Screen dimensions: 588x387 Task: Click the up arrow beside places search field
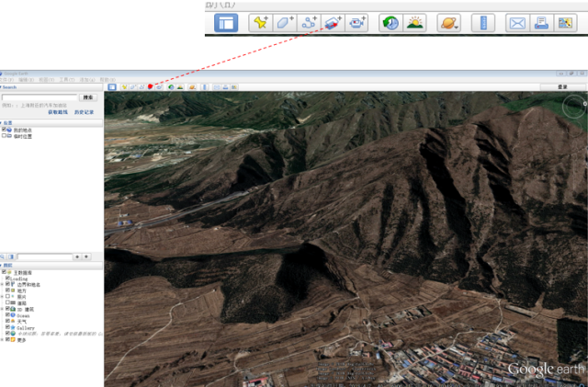(x=77, y=256)
